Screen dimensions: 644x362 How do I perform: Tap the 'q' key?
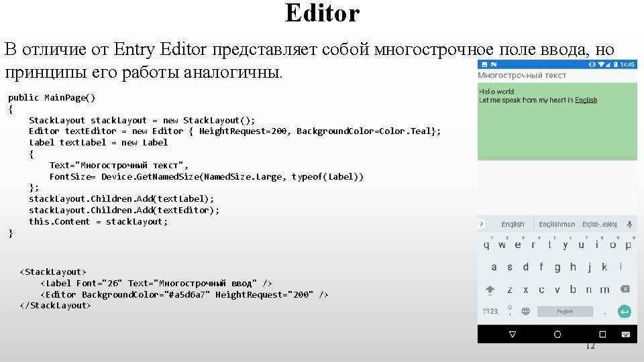[x=486, y=245]
